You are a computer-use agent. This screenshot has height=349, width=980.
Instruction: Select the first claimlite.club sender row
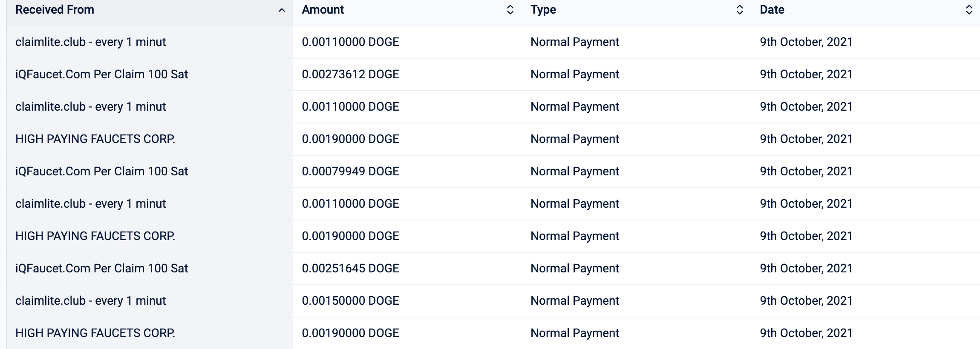point(90,42)
